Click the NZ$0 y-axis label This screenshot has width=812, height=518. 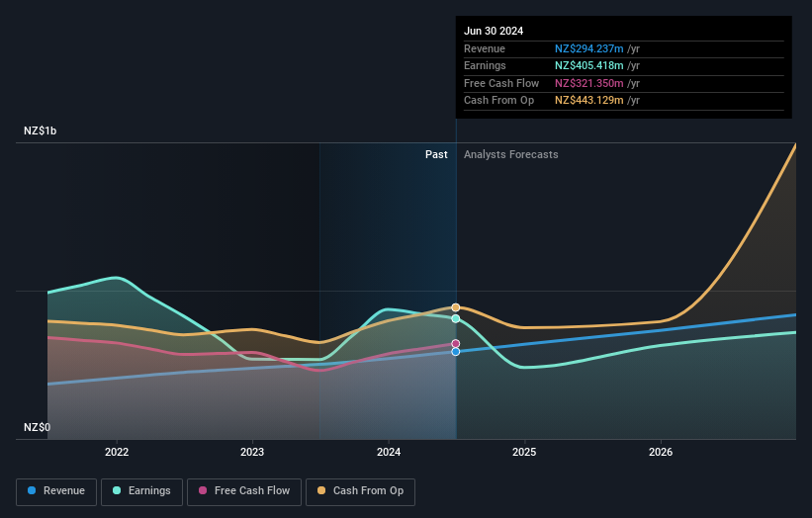tap(37, 427)
